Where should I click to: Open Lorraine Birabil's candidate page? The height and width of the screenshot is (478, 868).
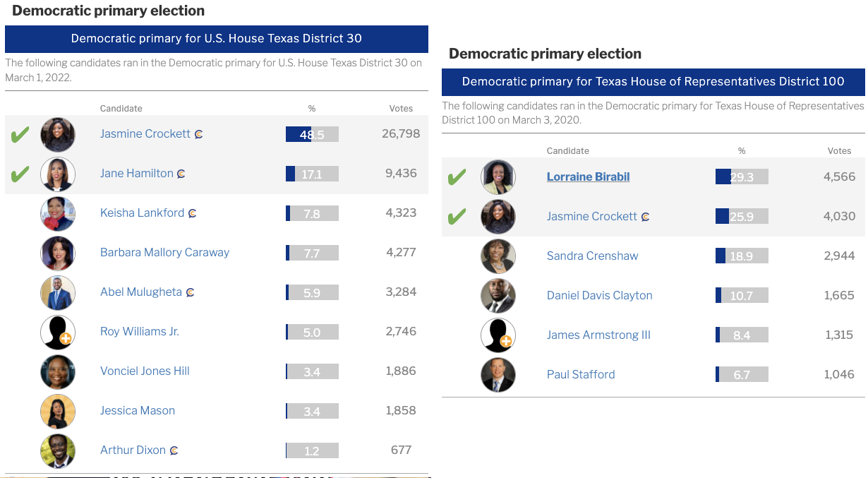[x=588, y=177]
